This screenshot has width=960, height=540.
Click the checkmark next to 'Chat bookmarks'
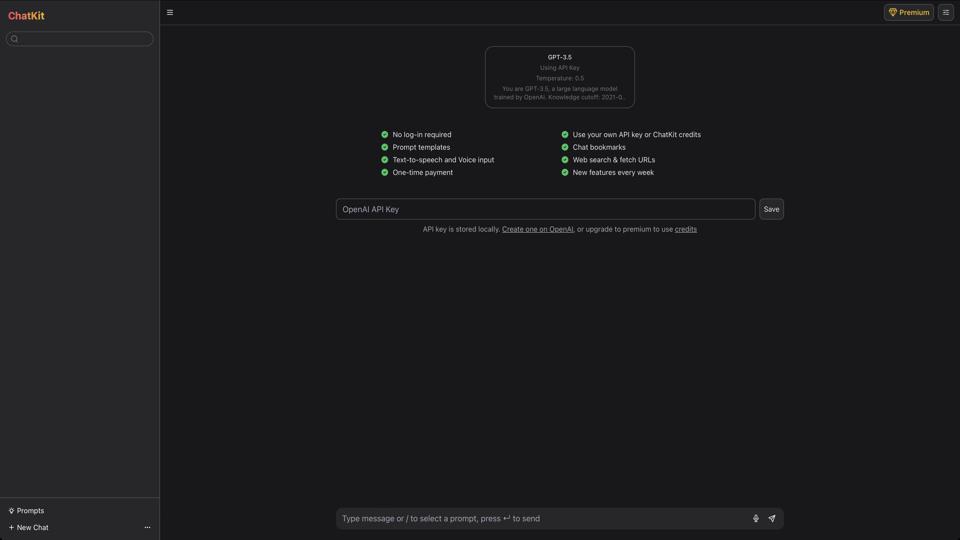pyautogui.click(x=564, y=147)
